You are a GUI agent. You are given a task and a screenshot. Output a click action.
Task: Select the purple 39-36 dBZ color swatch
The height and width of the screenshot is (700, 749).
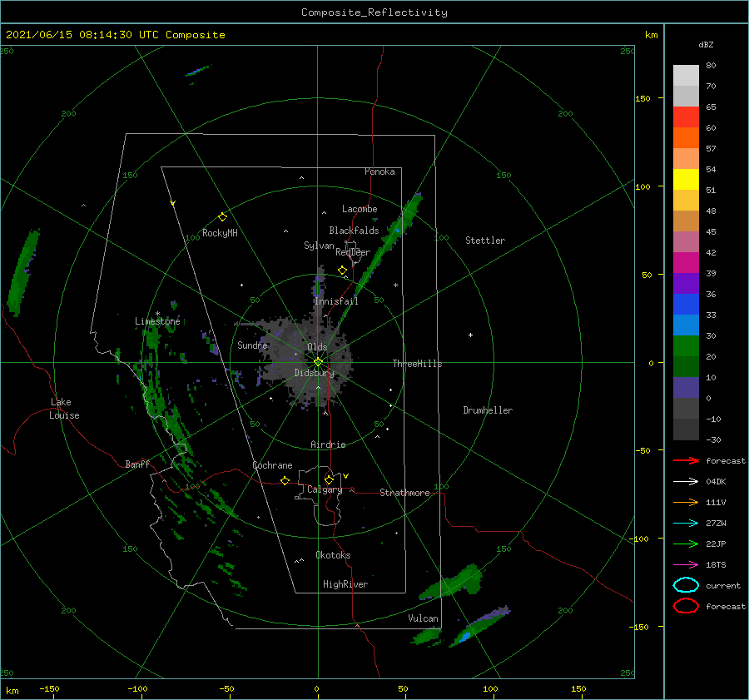click(686, 283)
